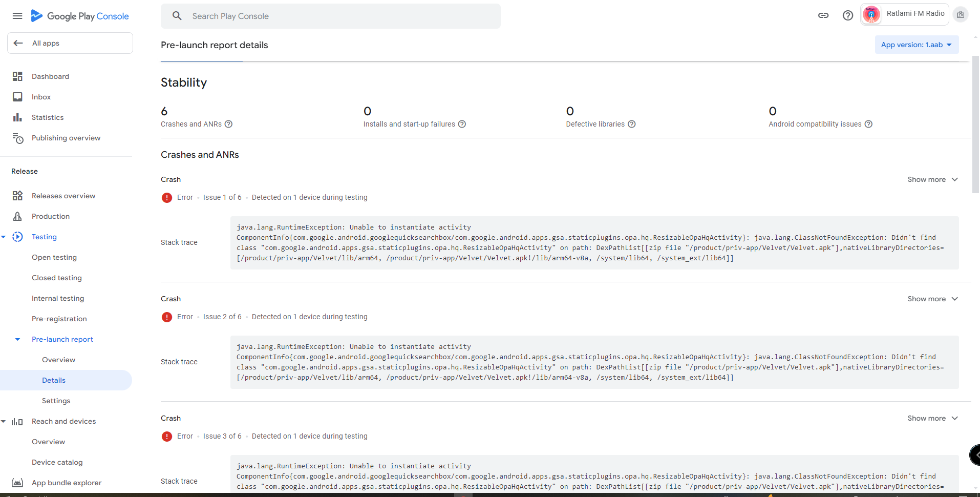Click the help icon beside Defective libraries
980x497 pixels.
pos(632,124)
